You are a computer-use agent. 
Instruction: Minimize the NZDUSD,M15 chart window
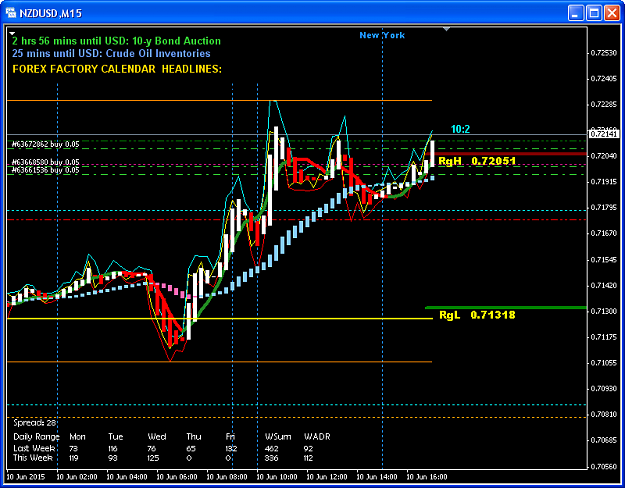[x=576, y=13]
